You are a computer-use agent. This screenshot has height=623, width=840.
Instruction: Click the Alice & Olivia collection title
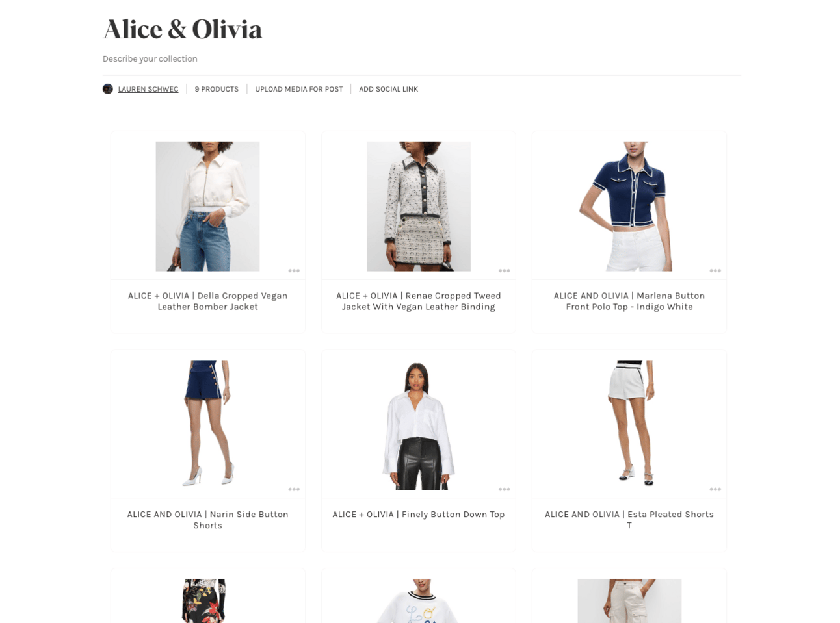coord(183,29)
